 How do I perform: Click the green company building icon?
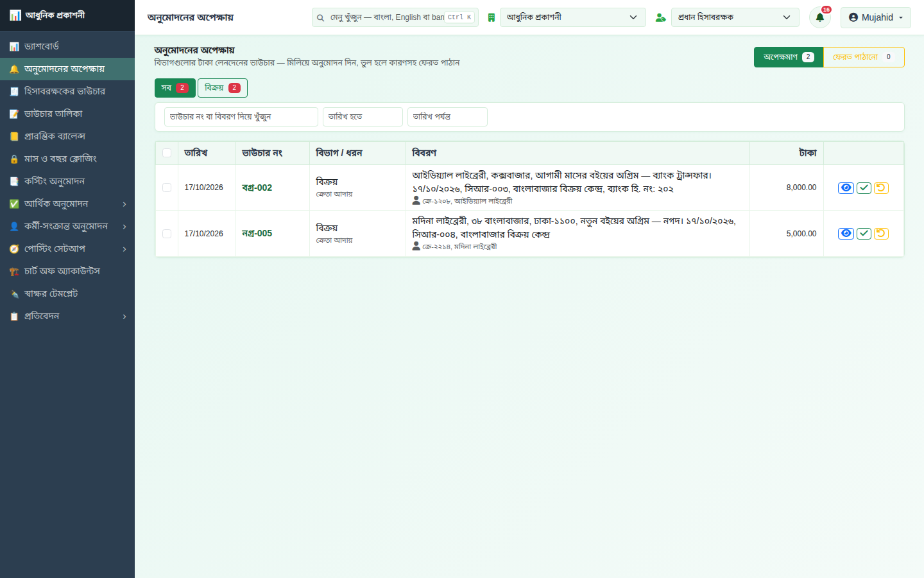tap(491, 17)
